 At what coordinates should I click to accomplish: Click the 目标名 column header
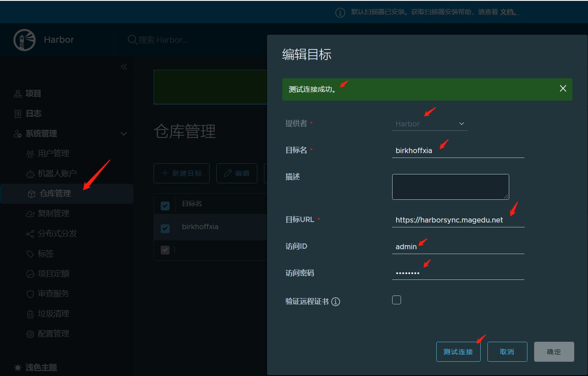tap(192, 204)
